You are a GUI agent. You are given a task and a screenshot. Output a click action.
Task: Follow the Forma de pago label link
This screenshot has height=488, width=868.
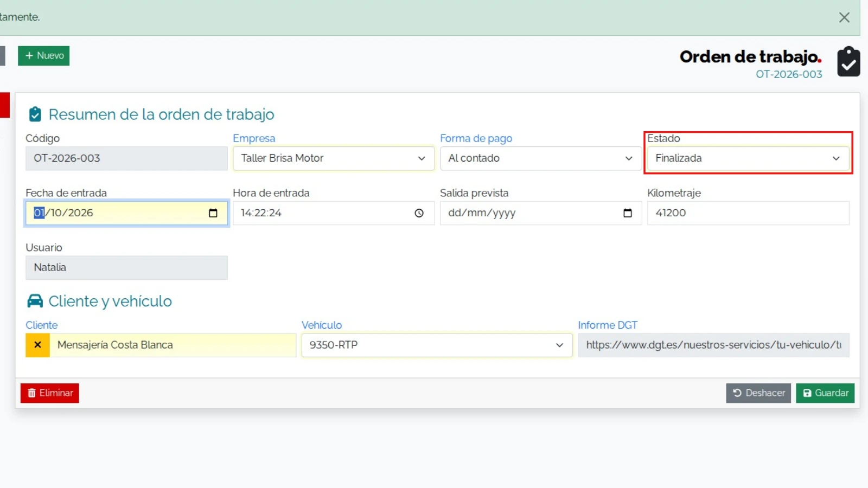(x=476, y=138)
